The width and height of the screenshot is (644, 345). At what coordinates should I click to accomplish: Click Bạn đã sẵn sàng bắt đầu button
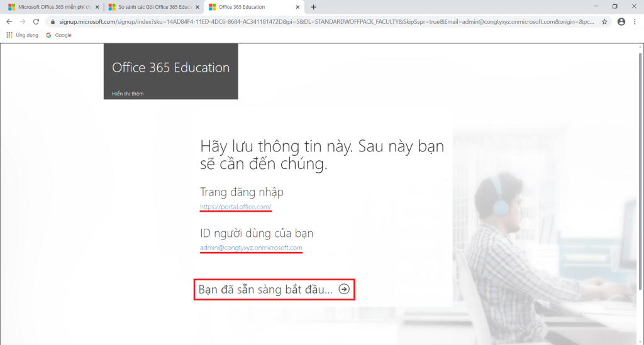click(x=274, y=290)
